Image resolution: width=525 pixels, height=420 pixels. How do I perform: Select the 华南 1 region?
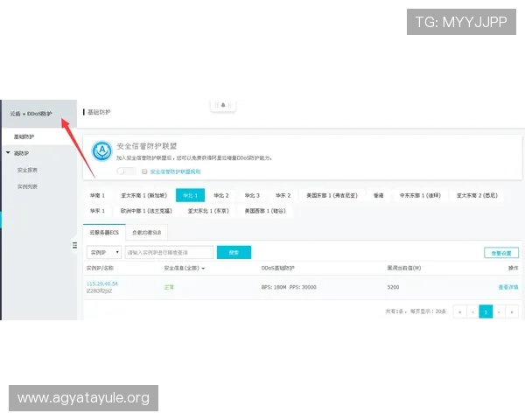tap(97, 195)
